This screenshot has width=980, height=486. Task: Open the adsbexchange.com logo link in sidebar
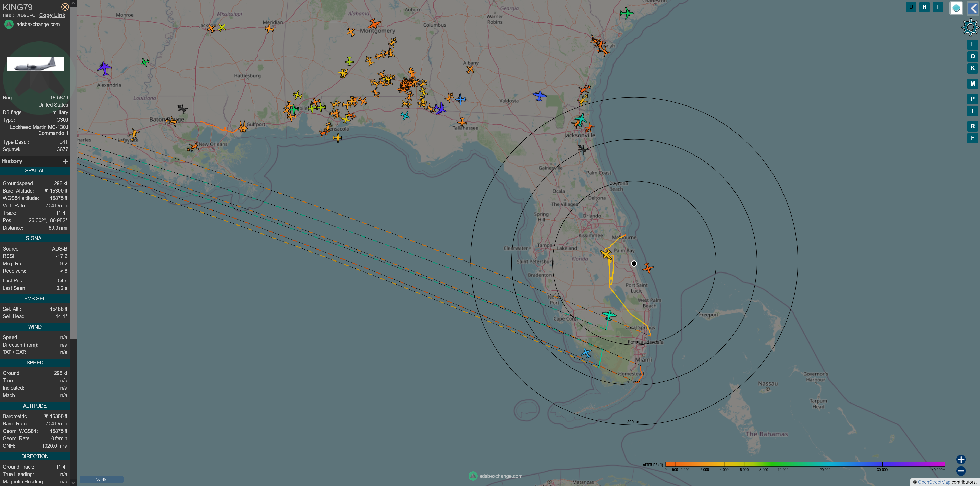click(32, 24)
